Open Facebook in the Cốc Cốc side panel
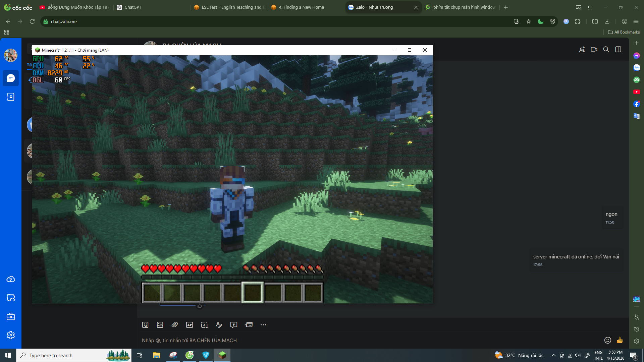 click(x=637, y=104)
